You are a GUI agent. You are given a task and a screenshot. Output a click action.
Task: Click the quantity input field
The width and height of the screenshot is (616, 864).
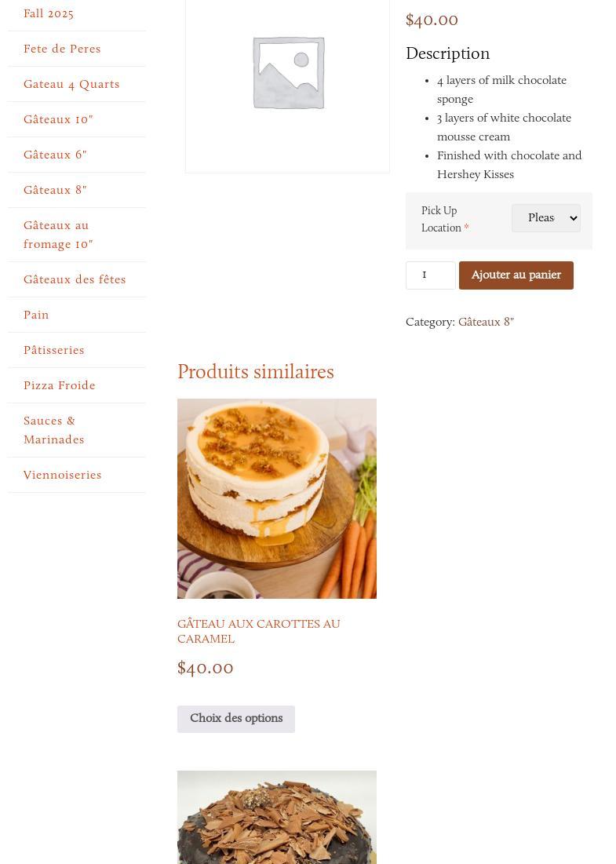(430, 275)
